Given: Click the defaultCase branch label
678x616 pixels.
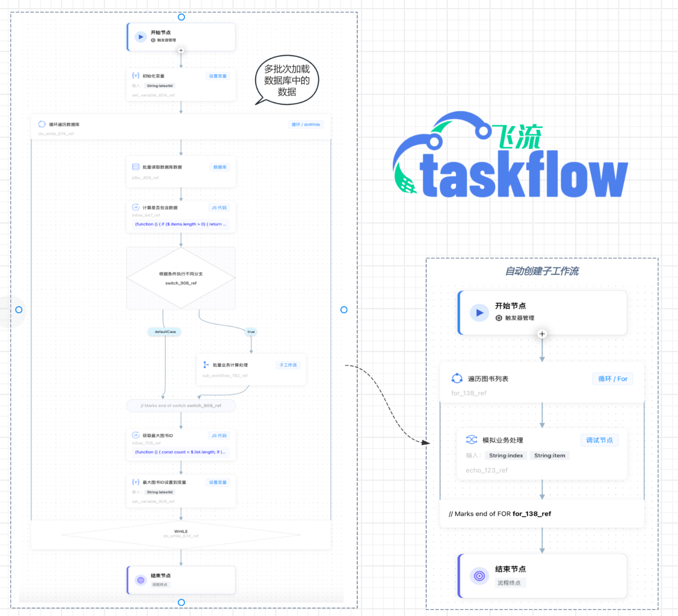Looking at the screenshot, I should coord(165,332).
